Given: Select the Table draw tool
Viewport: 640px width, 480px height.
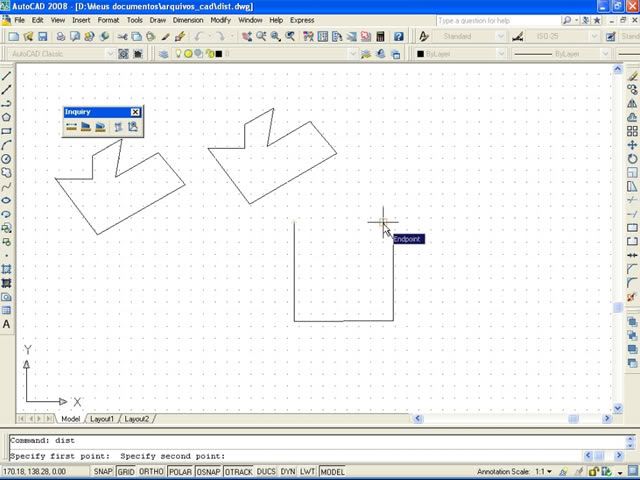Looking at the screenshot, I should [x=6, y=311].
